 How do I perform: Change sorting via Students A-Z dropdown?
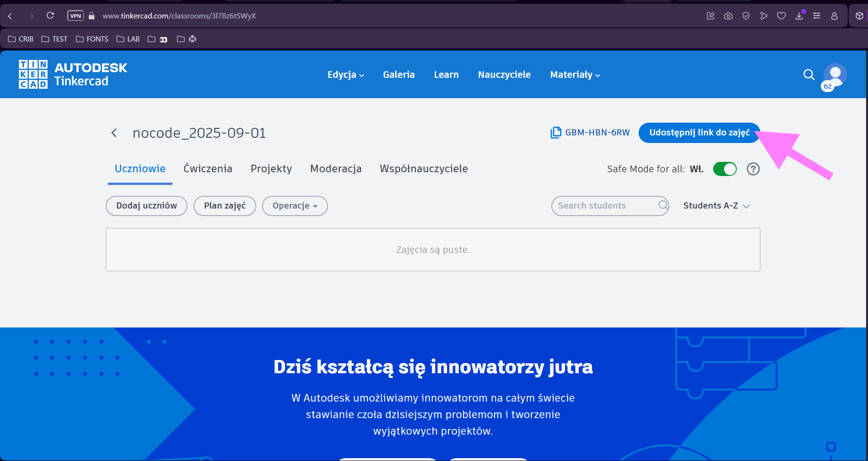tap(716, 206)
